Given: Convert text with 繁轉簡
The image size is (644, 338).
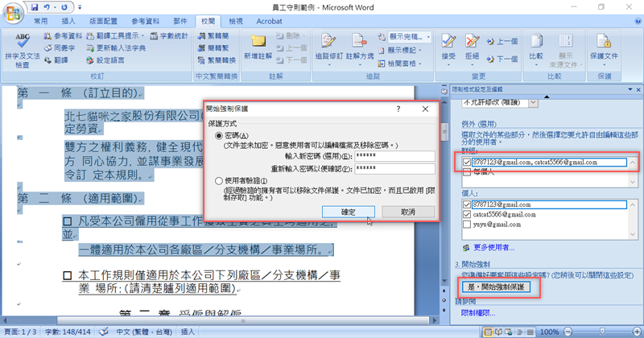Looking at the screenshot, I should 213,36.
